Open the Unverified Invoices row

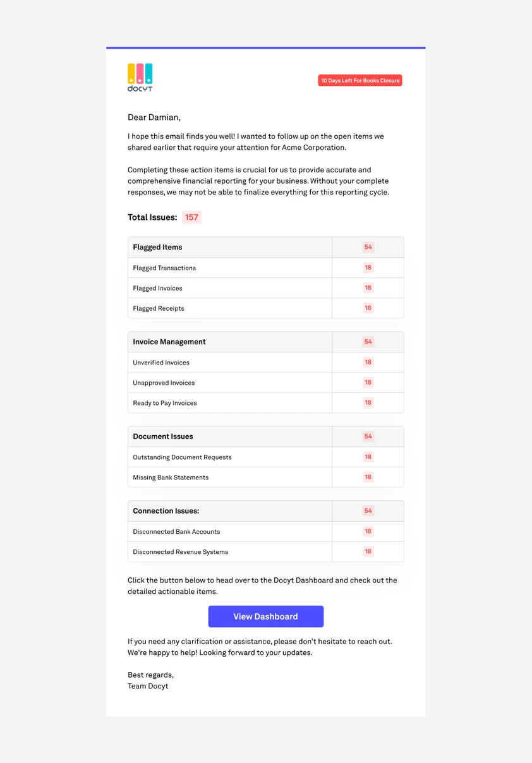click(x=161, y=363)
